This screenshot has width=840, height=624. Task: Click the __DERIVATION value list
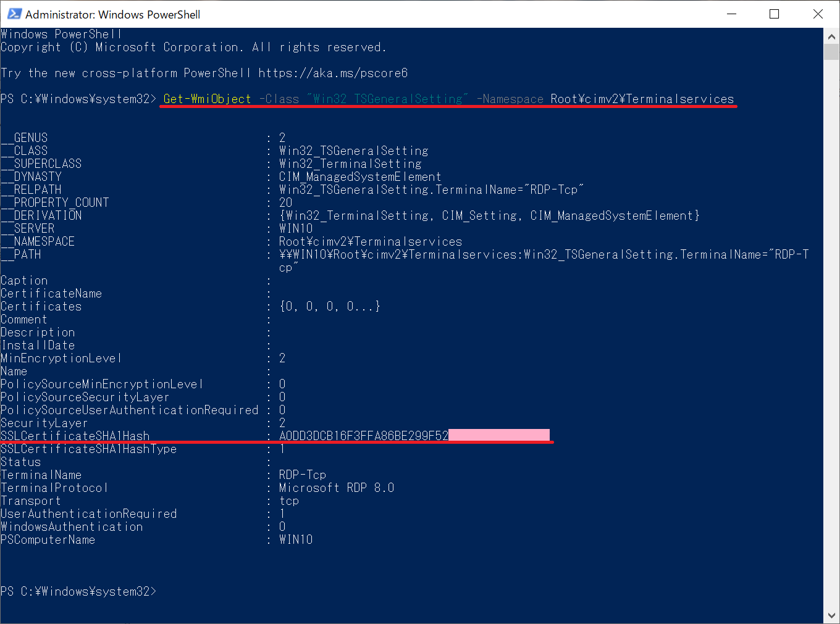point(489,215)
